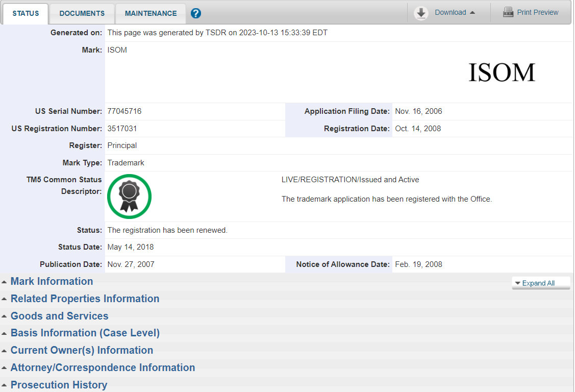Click the 'US Serial Number:' label
Viewport: 575px width, 392px height.
tap(68, 111)
